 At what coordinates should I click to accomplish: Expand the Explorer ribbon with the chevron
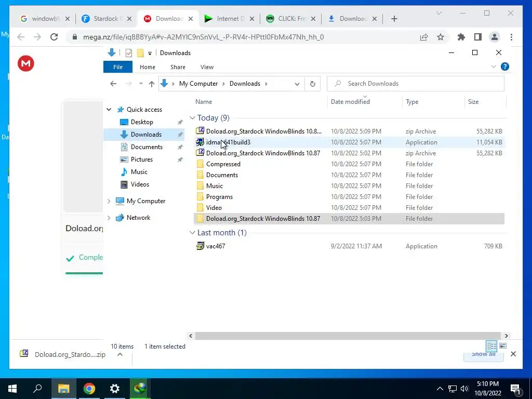point(494,67)
